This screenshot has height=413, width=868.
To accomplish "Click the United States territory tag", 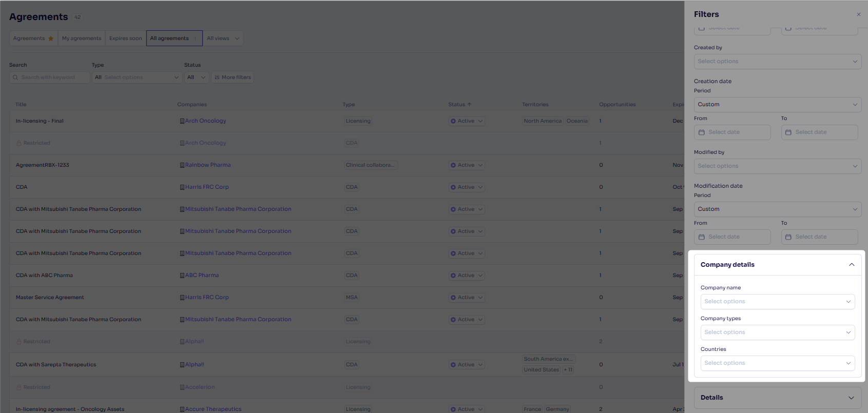I will click(x=542, y=370).
